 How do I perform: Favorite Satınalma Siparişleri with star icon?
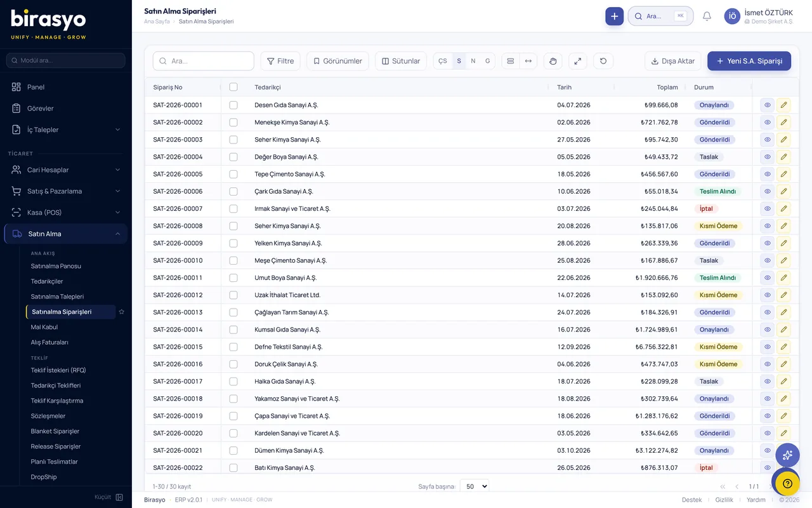pyautogui.click(x=122, y=312)
